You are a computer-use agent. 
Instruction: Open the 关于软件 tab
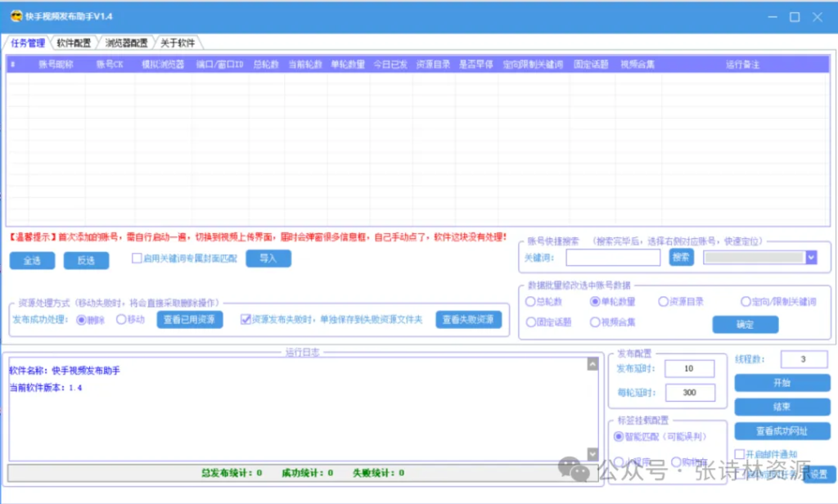pyautogui.click(x=178, y=43)
